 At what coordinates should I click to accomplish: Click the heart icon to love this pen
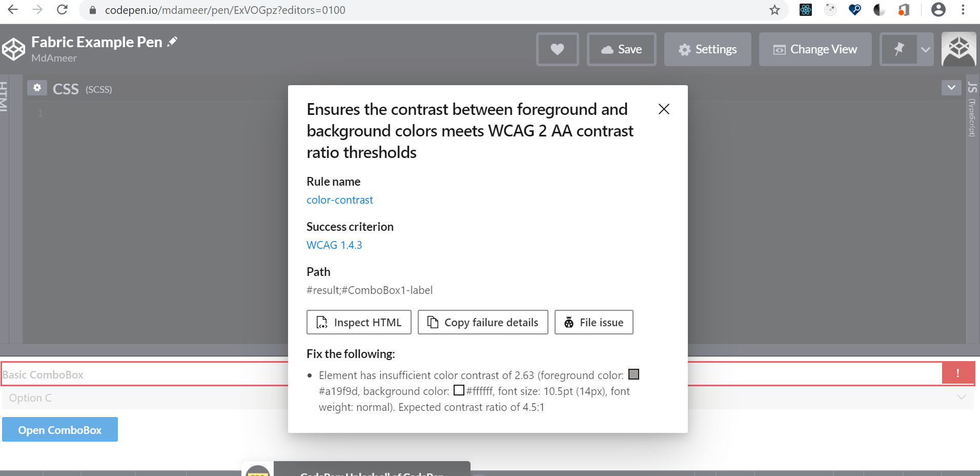coord(557,49)
